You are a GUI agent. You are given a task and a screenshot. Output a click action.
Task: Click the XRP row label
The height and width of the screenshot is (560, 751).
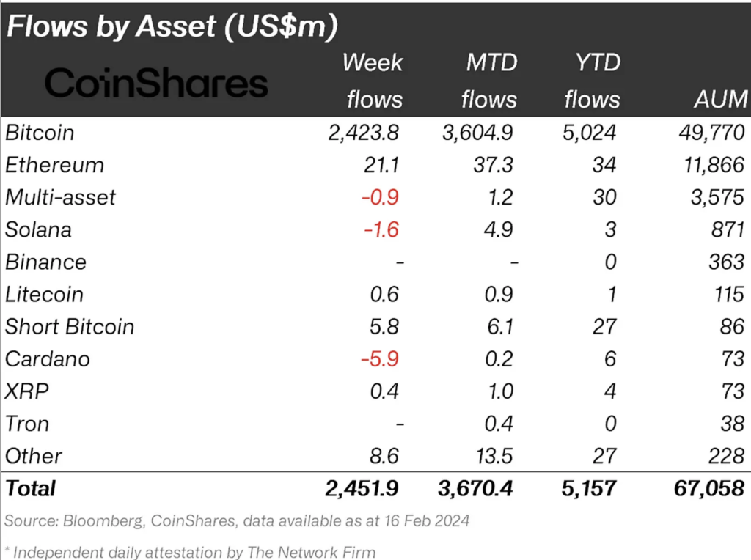click(27, 391)
